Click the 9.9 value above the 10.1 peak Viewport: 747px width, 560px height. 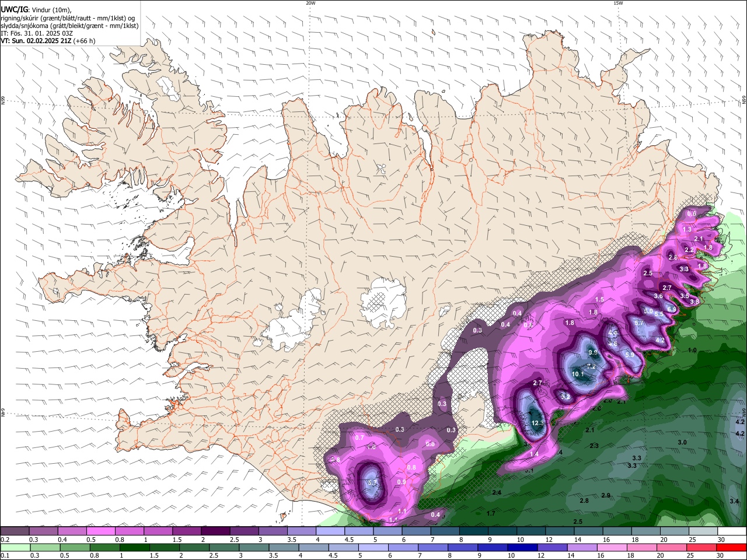pos(593,352)
